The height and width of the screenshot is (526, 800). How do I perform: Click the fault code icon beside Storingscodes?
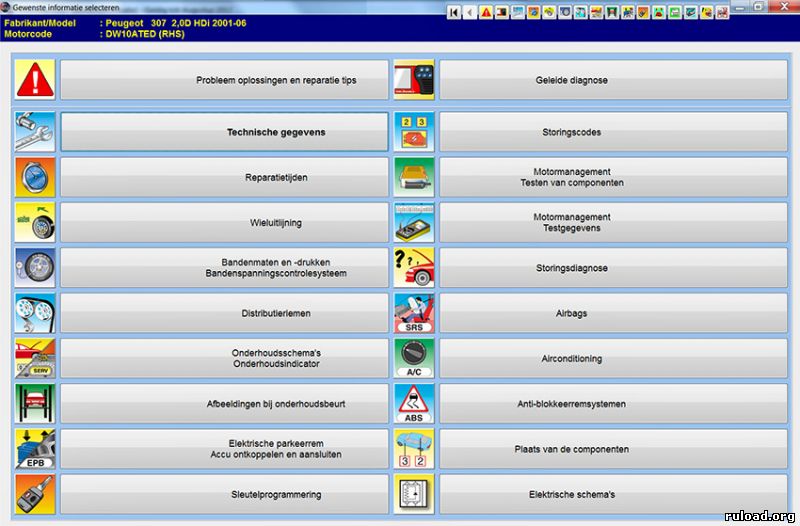(414, 132)
